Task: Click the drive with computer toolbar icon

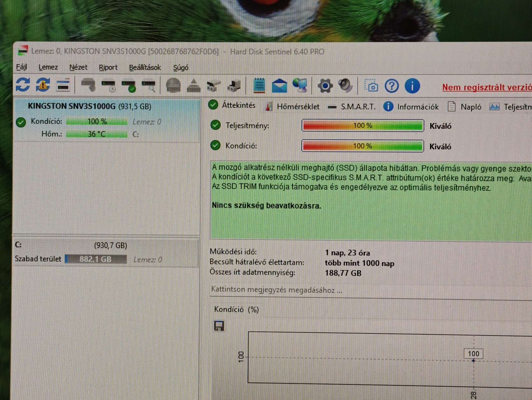Action: click(x=234, y=86)
